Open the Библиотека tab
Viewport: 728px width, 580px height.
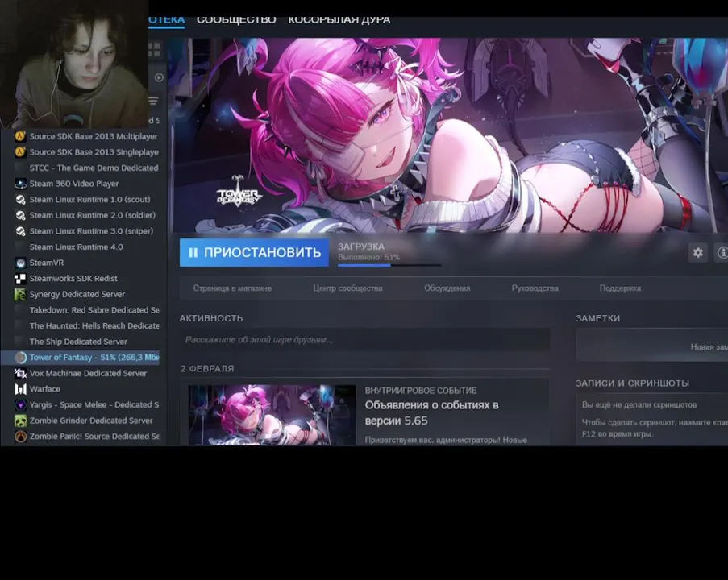[x=167, y=20]
